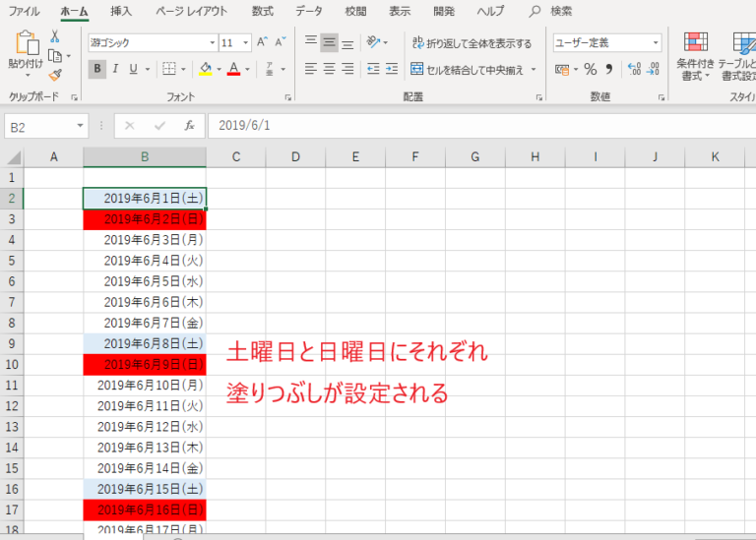Screen dimensions: 756x540
Task: Apply the yellow fill color bucket
Action: click(x=206, y=69)
